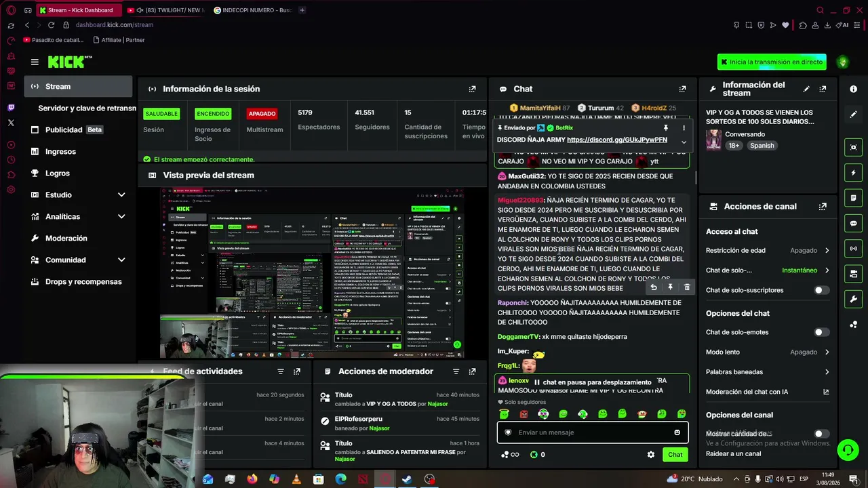Edit stream info with header pencil icon
This screenshot has height=488, width=868.
pyautogui.click(x=806, y=89)
